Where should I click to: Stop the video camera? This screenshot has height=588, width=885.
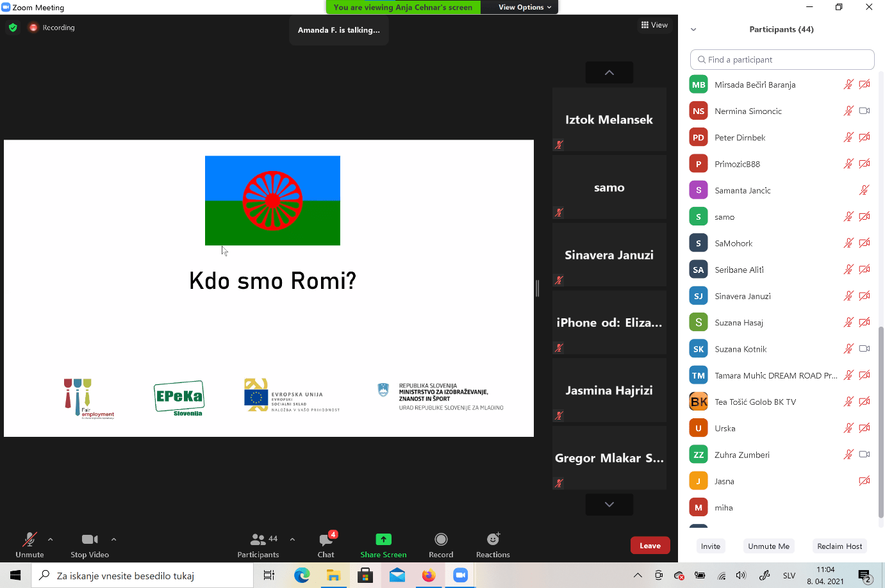[90, 544]
